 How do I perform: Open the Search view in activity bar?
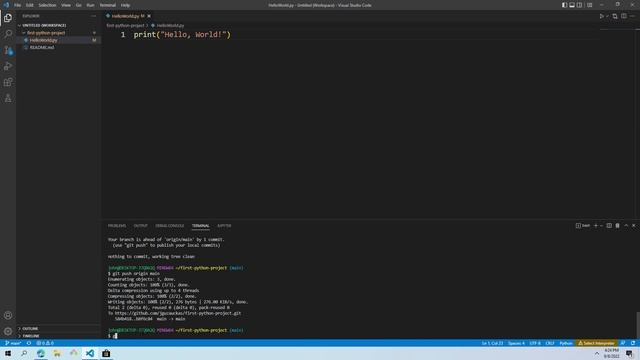point(8,34)
